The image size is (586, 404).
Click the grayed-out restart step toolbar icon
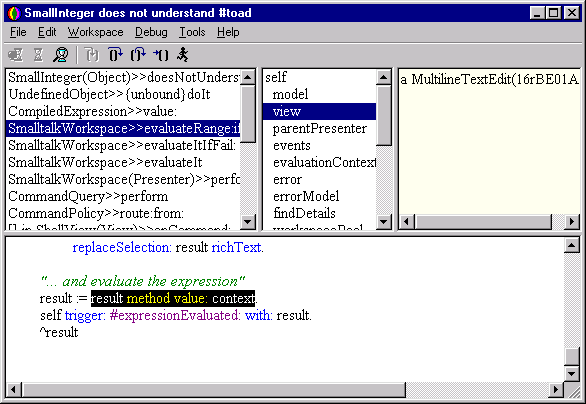(x=91, y=55)
